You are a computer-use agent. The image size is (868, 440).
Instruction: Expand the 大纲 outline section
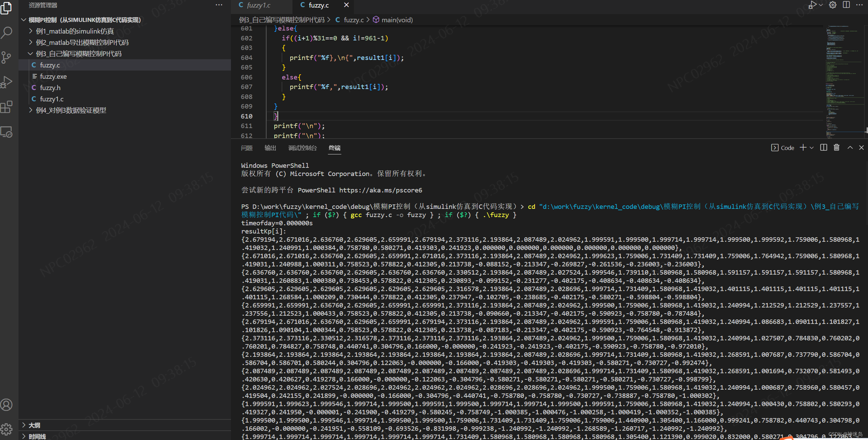click(x=34, y=425)
